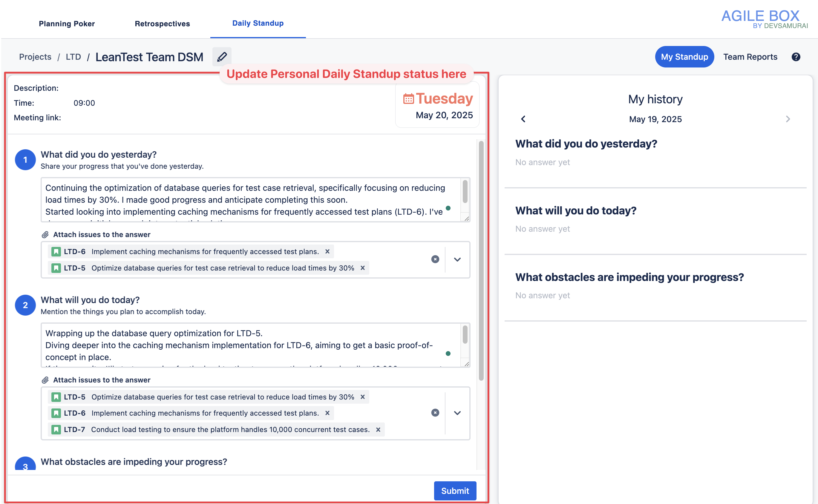The width and height of the screenshot is (818, 504).
Task: Remove LTD-6 from yesterday's attached issues
Action: click(x=327, y=251)
